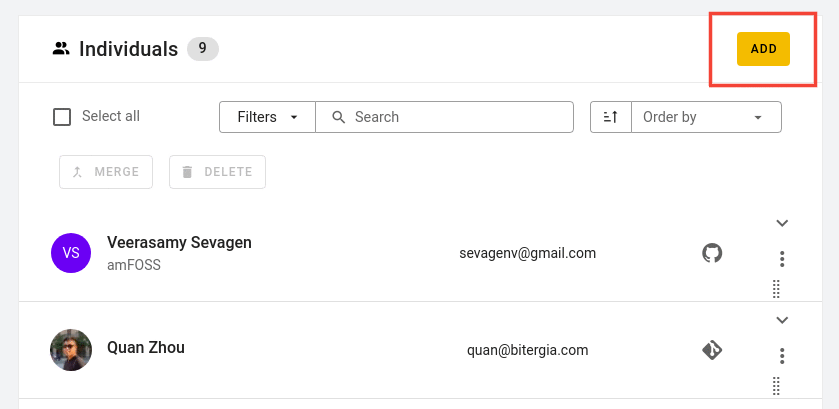Toggle the sort order direction icon

tap(611, 117)
